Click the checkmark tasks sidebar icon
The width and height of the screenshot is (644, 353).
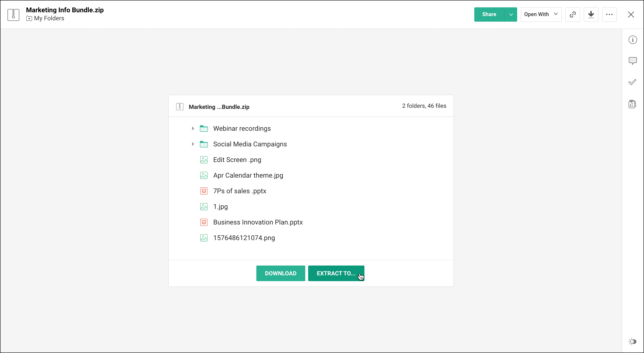tap(632, 82)
